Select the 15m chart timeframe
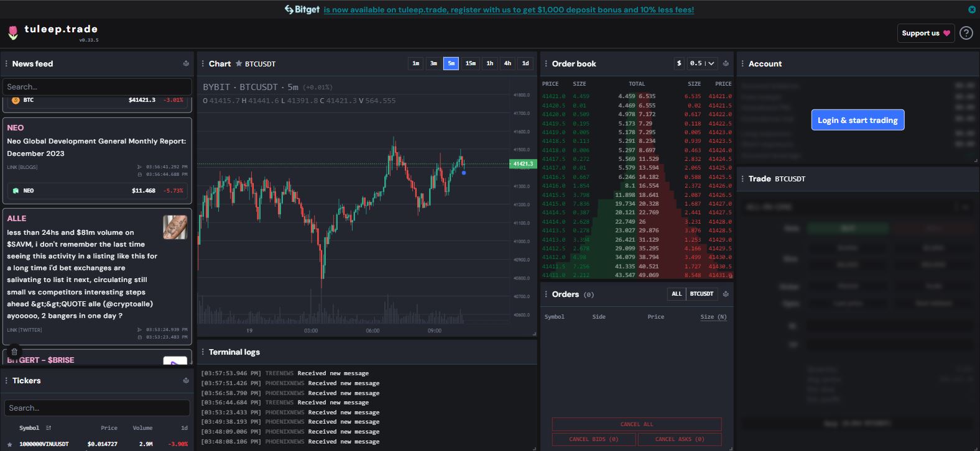Image resolution: width=980 pixels, height=451 pixels. click(471, 63)
